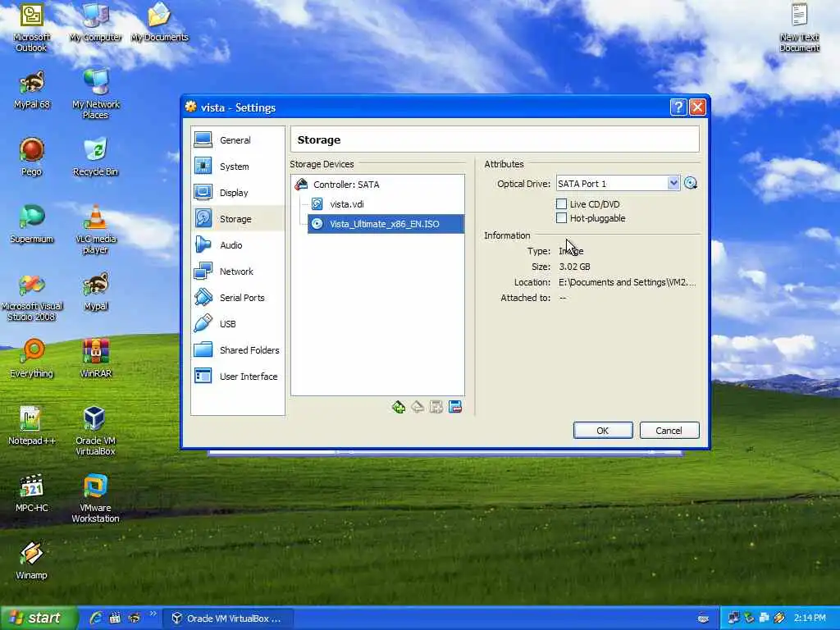The height and width of the screenshot is (630, 840).
Task: Click the Help question mark button
Action: 678,107
